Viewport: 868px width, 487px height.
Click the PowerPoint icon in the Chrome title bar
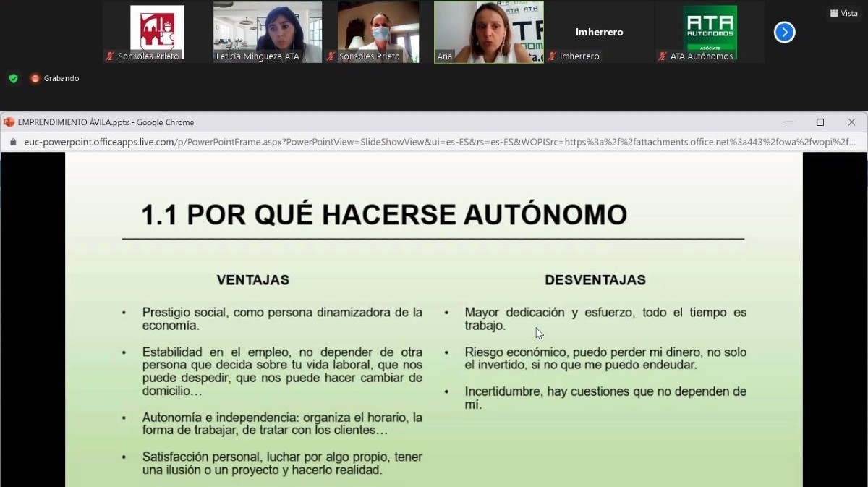pyautogui.click(x=9, y=122)
